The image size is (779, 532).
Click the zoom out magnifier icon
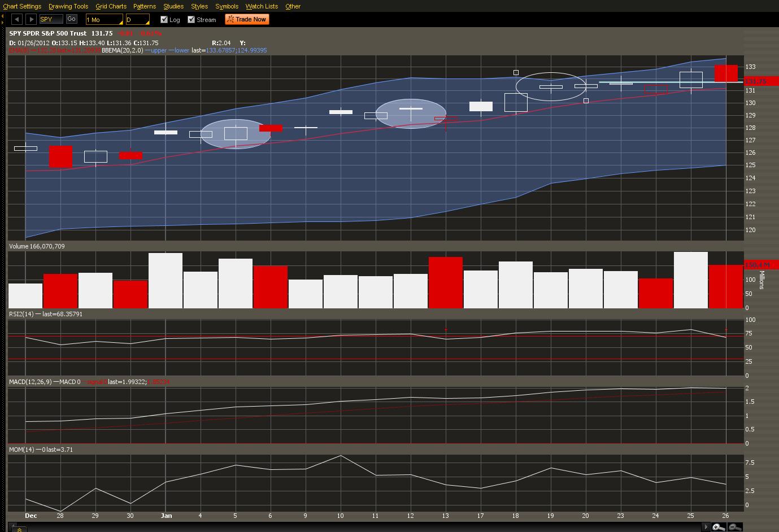point(735,527)
